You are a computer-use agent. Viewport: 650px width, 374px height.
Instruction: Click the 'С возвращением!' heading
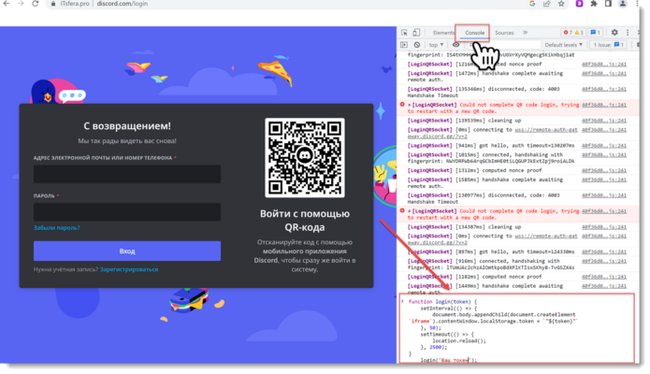tap(127, 126)
